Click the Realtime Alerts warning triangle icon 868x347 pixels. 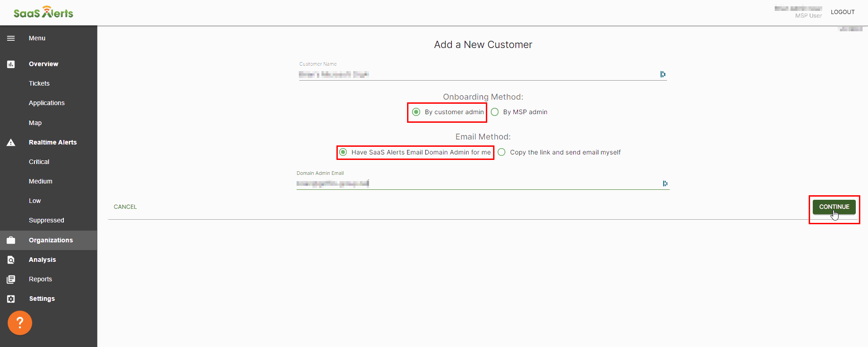11,143
